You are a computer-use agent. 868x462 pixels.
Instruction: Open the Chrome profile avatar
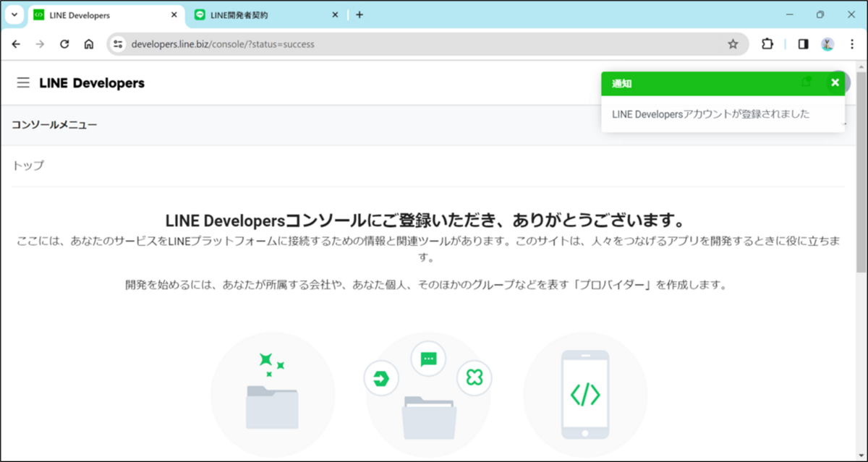[x=827, y=44]
